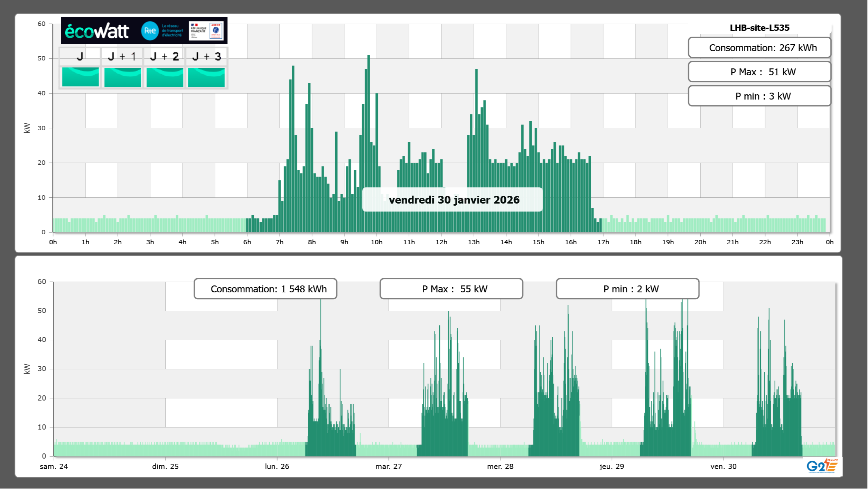This screenshot has height=489, width=868.
Task: Click the green signal under J + 2
Action: pos(165,77)
